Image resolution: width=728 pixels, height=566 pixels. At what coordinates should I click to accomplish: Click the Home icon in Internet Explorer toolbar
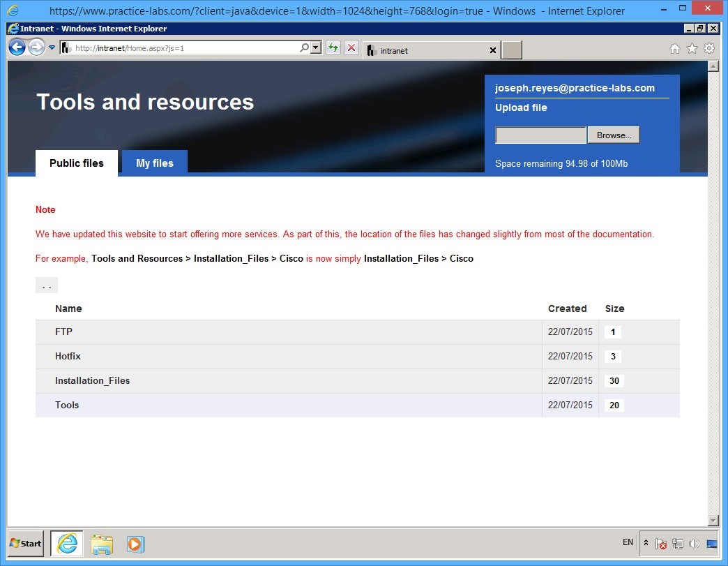(674, 48)
